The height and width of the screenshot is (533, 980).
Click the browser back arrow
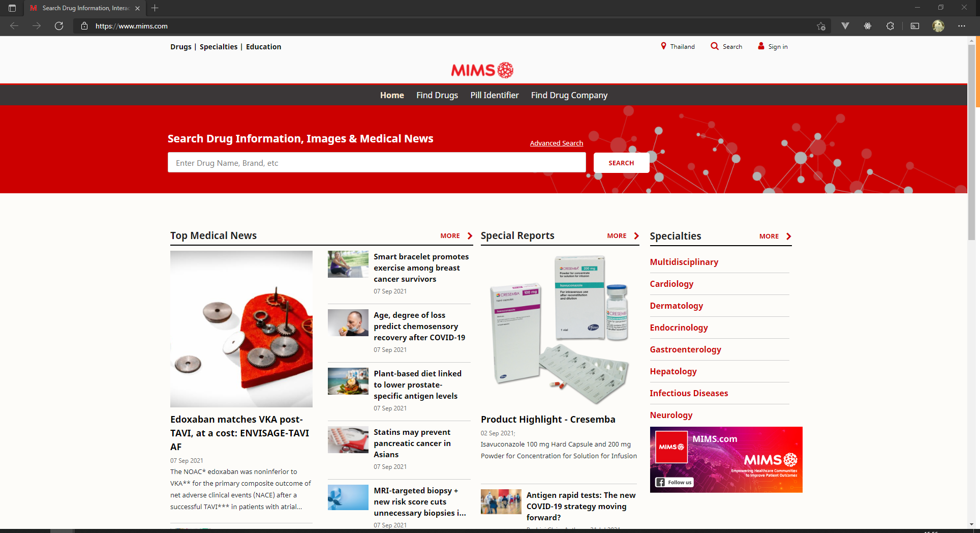14,26
